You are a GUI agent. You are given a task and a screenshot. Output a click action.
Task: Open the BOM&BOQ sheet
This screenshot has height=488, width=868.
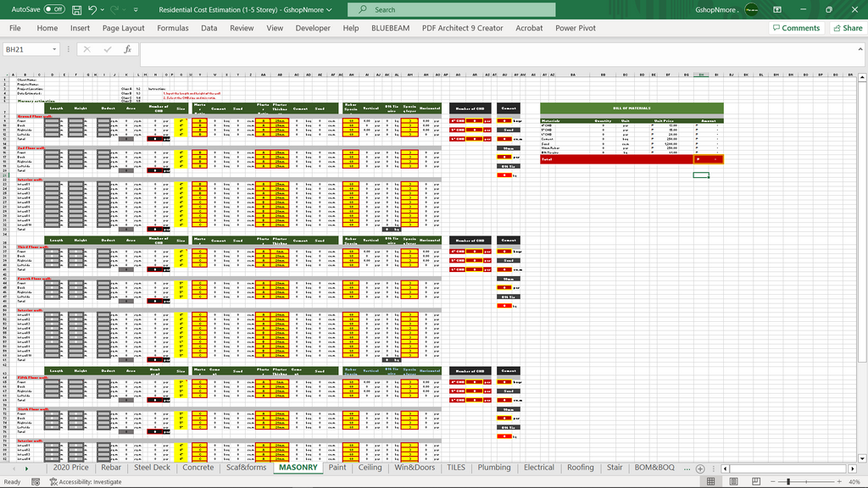pos(654,468)
